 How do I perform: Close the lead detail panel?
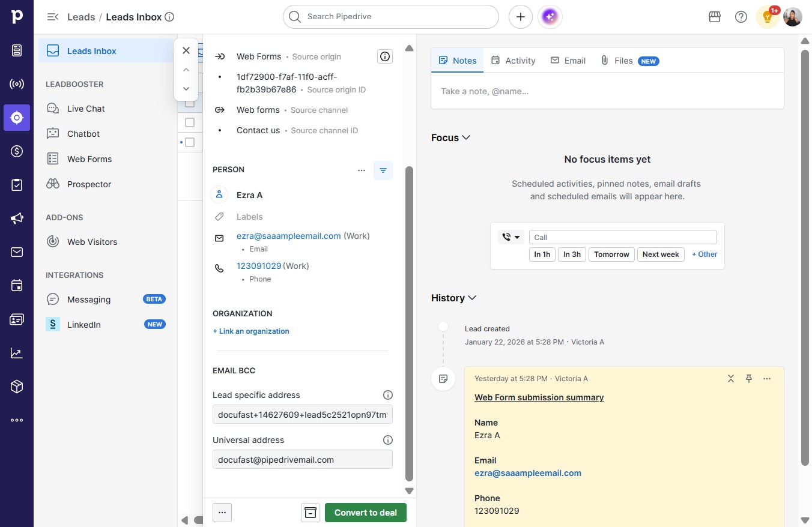tap(186, 50)
